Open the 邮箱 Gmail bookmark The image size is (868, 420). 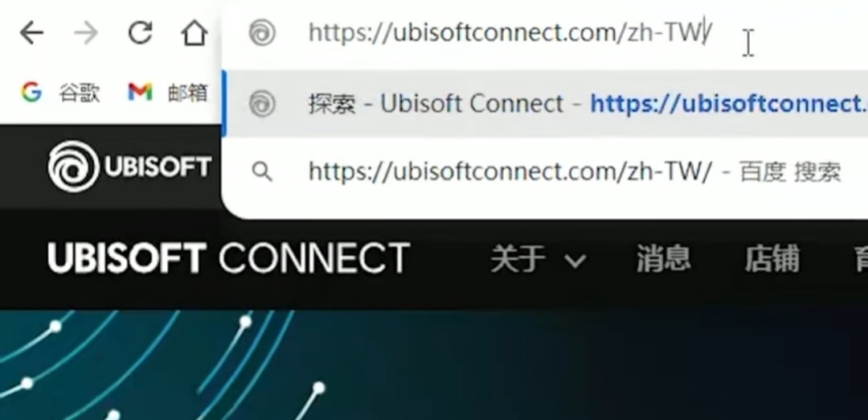point(168,92)
